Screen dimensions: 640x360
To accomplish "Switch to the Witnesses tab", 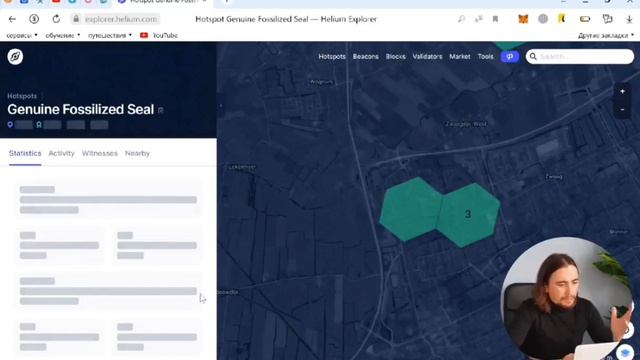I will tap(100, 153).
